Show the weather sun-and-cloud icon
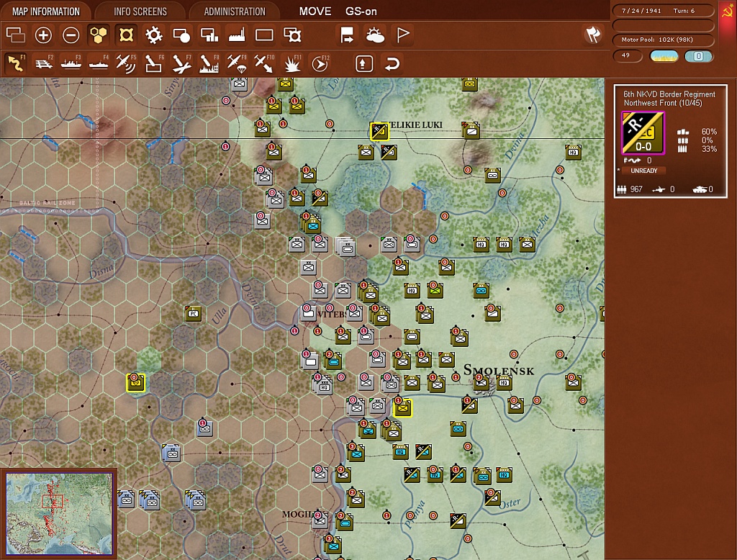The height and width of the screenshot is (560, 737). [x=375, y=35]
